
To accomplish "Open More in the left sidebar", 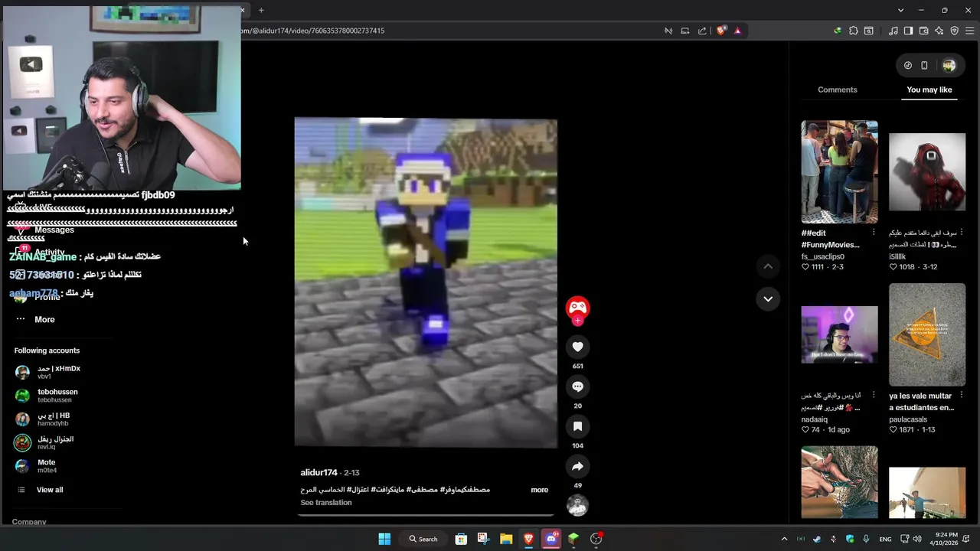I will pyautogui.click(x=44, y=319).
